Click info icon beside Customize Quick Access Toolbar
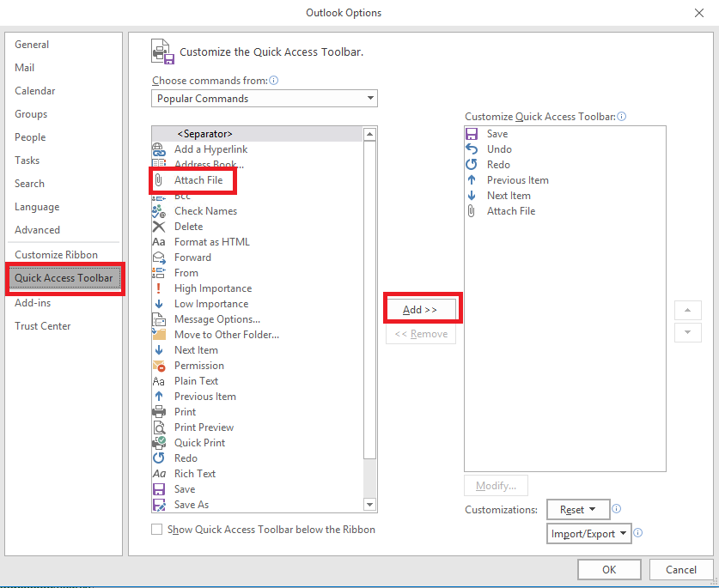The image size is (719, 588). [x=621, y=117]
